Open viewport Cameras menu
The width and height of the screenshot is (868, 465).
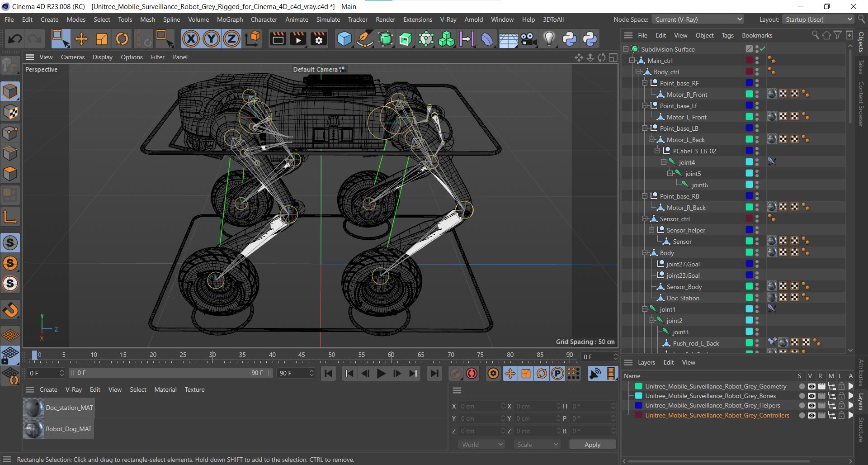click(x=73, y=57)
